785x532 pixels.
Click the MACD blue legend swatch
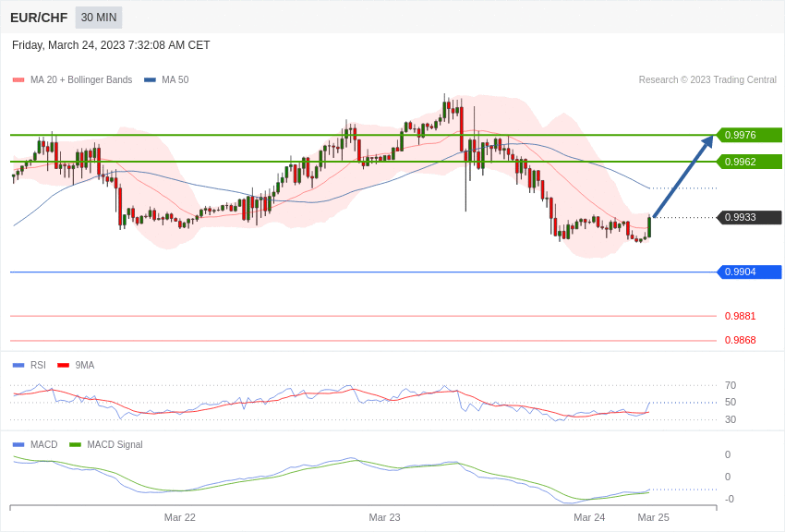tap(18, 444)
